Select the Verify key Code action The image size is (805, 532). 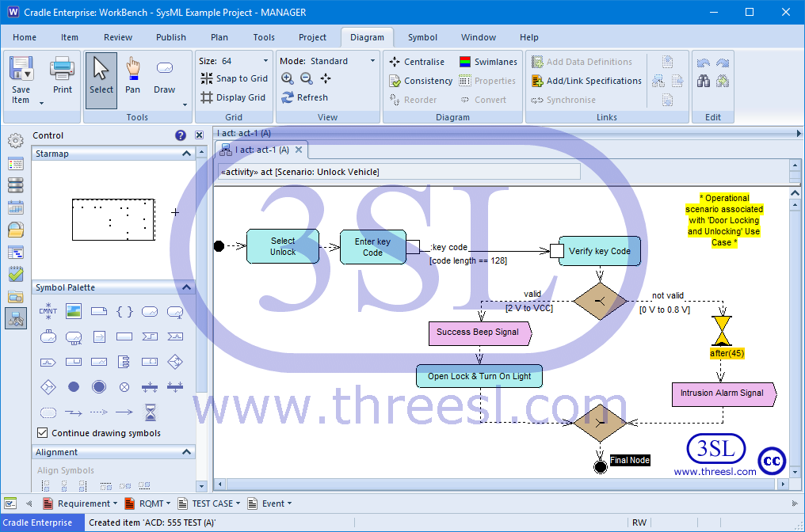[x=599, y=251]
